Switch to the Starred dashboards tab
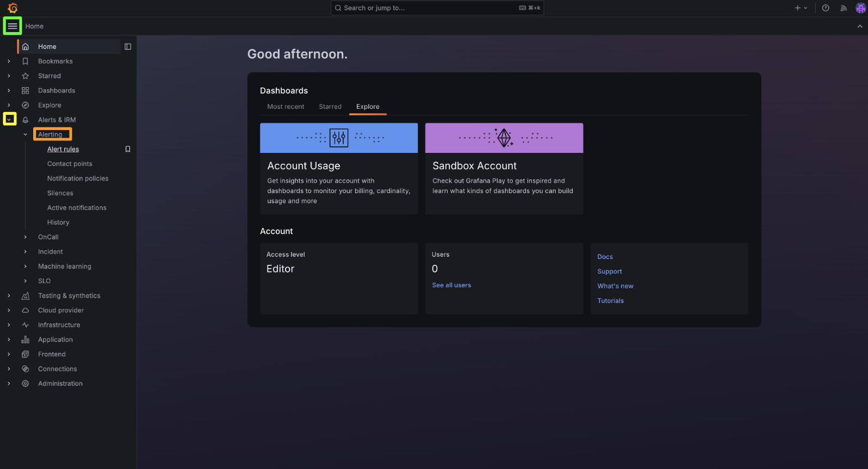Screen dimensions: 868x469 (330, 107)
